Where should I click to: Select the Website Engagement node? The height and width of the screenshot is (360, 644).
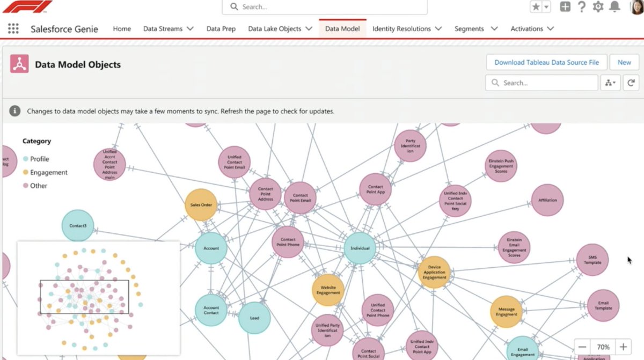[328, 290]
